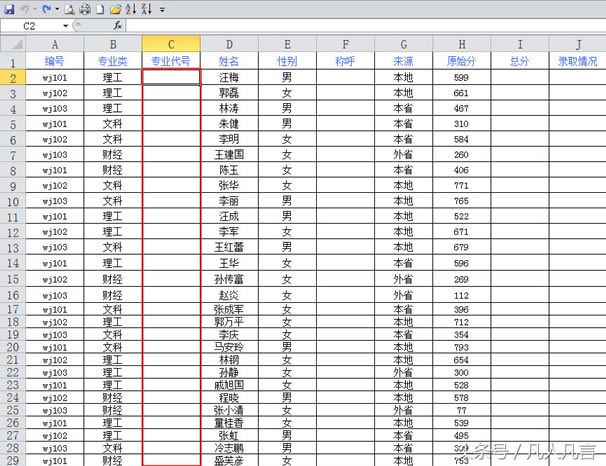Click header cell 录取情况
The height and width of the screenshot is (466, 606).
[577, 61]
